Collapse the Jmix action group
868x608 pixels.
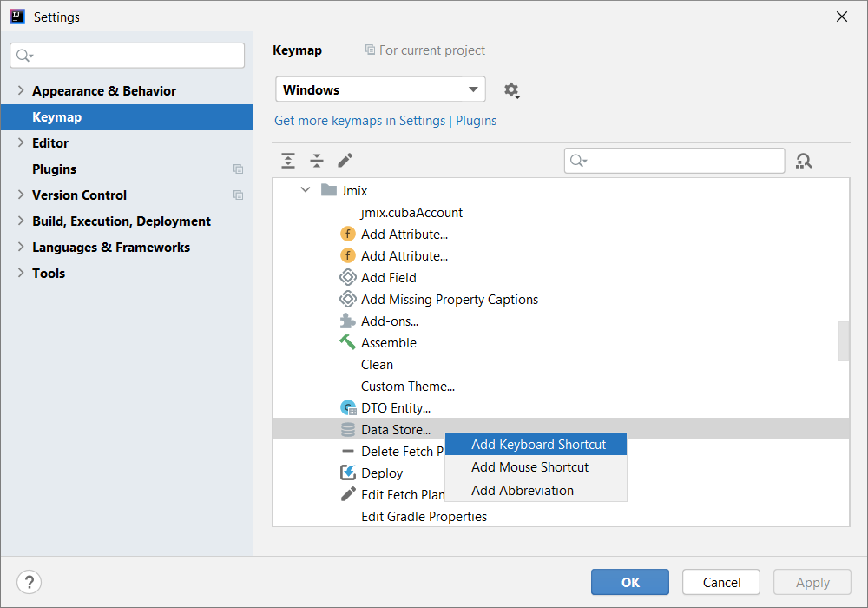305,190
